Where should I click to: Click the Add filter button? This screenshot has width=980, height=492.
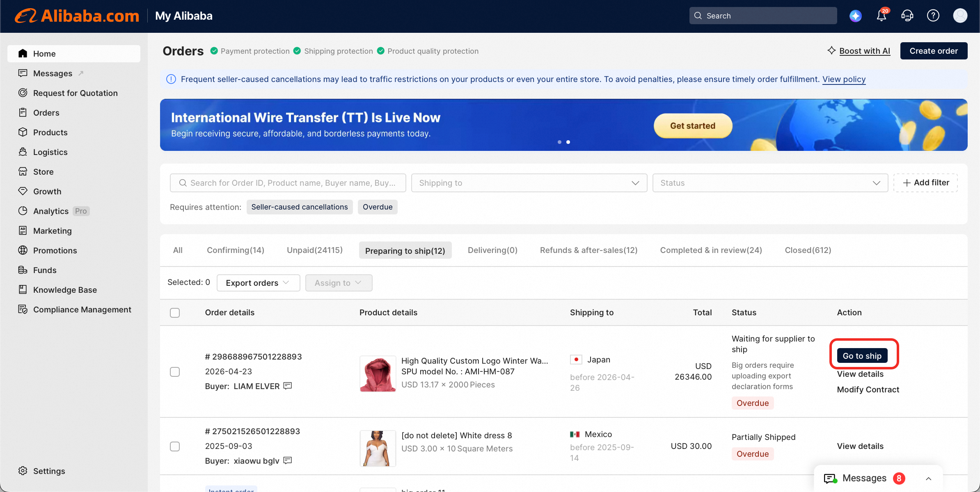pyautogui.click(x=926, y=183)
